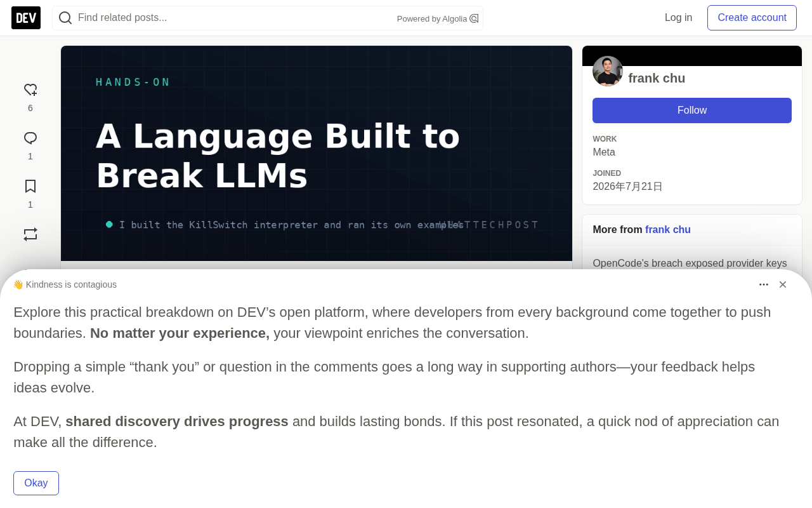Jump to comments via speech bubble icon

coord(30,138)
